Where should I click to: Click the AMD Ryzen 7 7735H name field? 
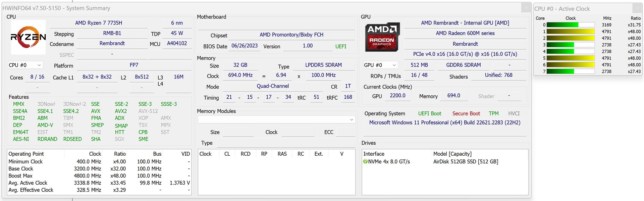tap(99, 23)
